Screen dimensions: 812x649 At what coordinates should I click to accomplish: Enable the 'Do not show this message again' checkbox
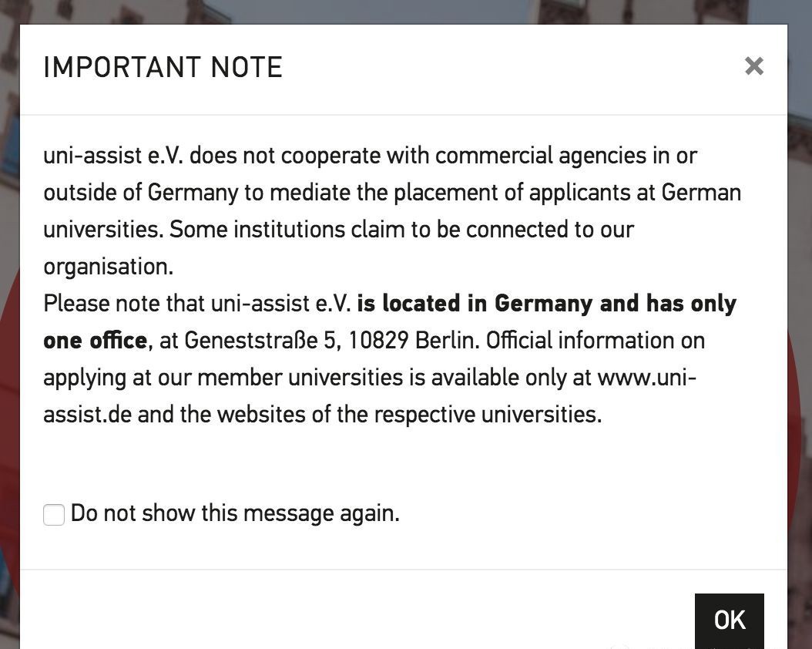(x=54, y=514)
